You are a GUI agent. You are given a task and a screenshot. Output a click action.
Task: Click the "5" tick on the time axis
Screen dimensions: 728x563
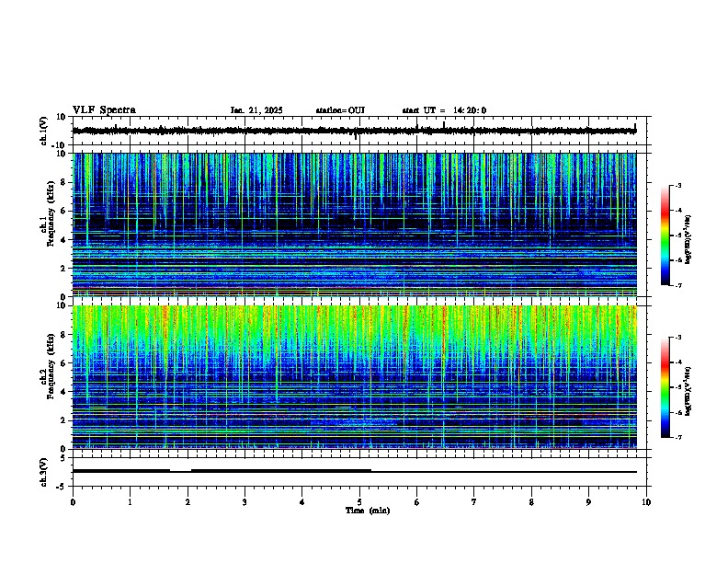(x=359, y=502)
